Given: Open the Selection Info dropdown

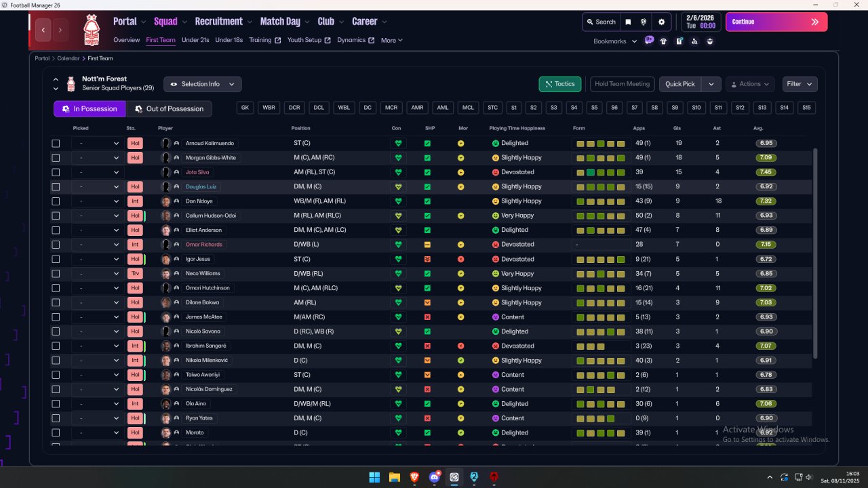Looking at the screenshot, I should pyautogui.click(x=203, y=84).
